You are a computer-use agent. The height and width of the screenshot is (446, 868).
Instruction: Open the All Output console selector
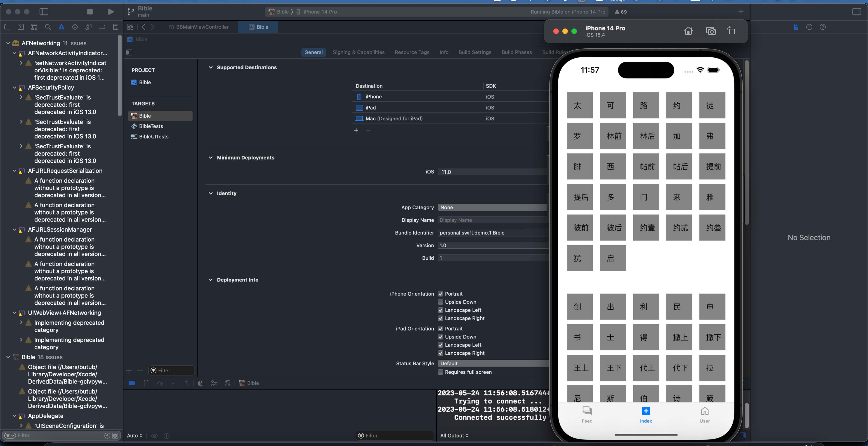[454, 436]
